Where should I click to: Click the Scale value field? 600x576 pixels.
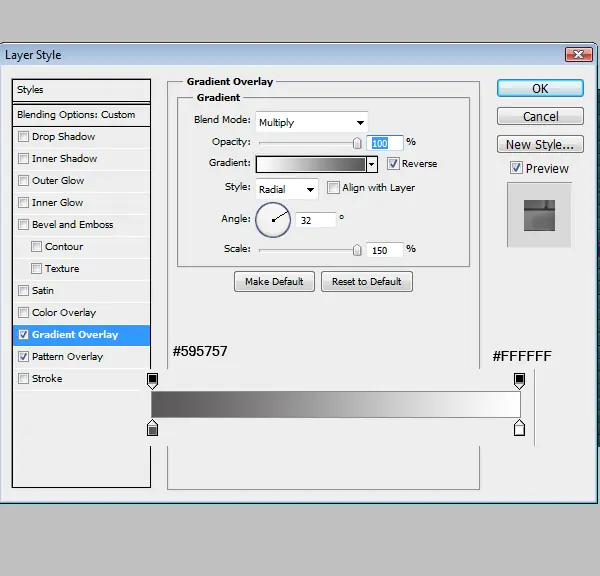click(x=385, y=250)
